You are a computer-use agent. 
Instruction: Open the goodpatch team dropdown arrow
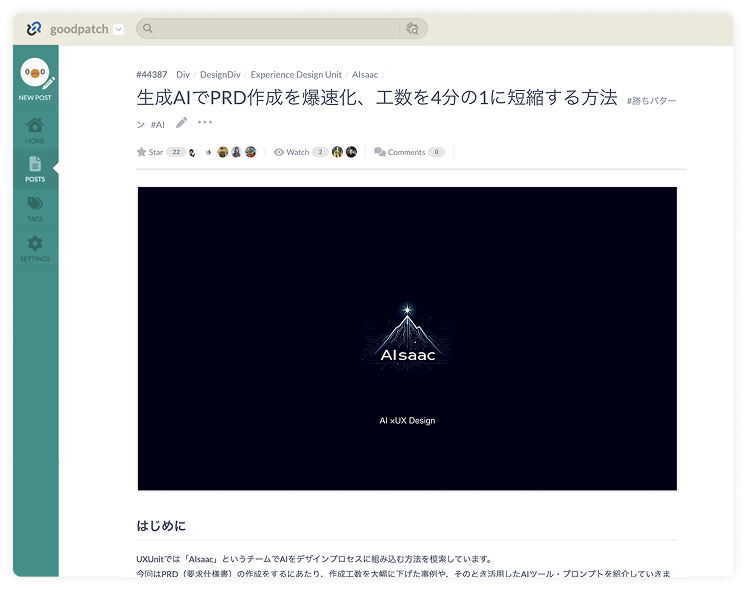coord(118,30)
